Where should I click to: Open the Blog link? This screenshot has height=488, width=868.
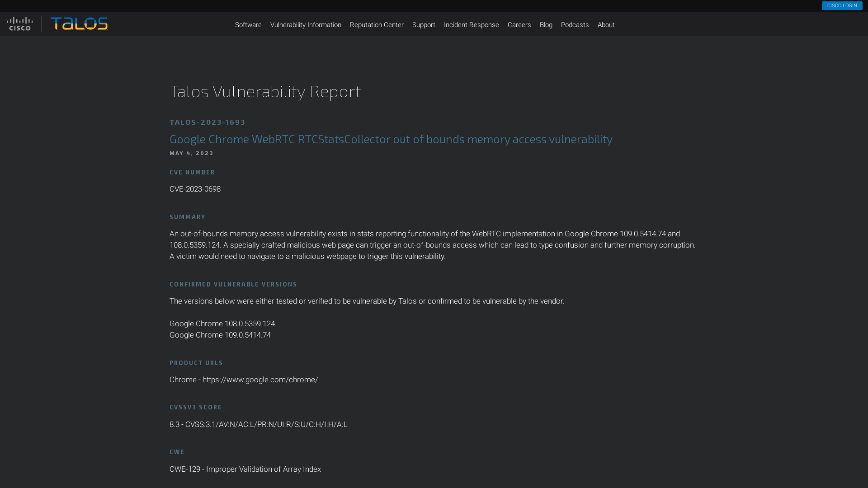[x=546, y=25]
